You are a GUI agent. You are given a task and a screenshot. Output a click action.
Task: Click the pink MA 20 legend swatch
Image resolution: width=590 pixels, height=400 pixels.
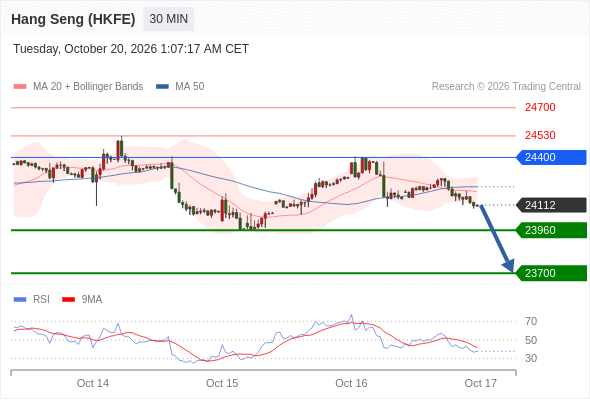click(x=20, y=87)
